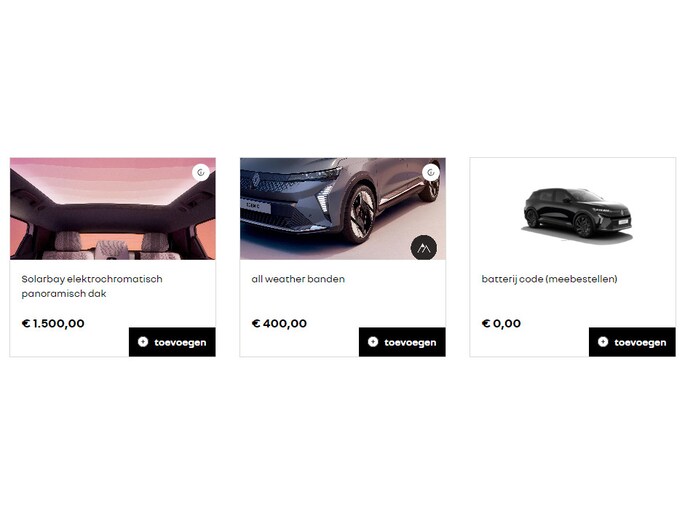Click the € 400,00 price
The image size is (685, 513).
(x=279, y=323)
